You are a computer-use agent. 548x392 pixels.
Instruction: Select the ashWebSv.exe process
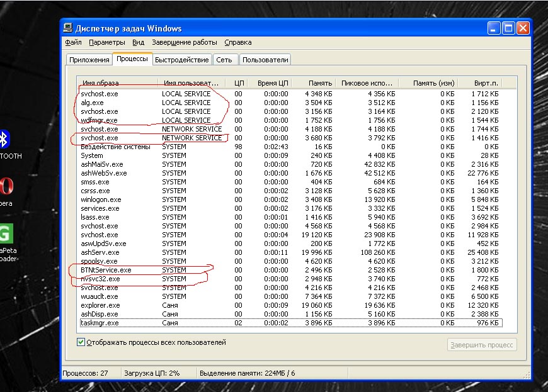pos(291,173)
